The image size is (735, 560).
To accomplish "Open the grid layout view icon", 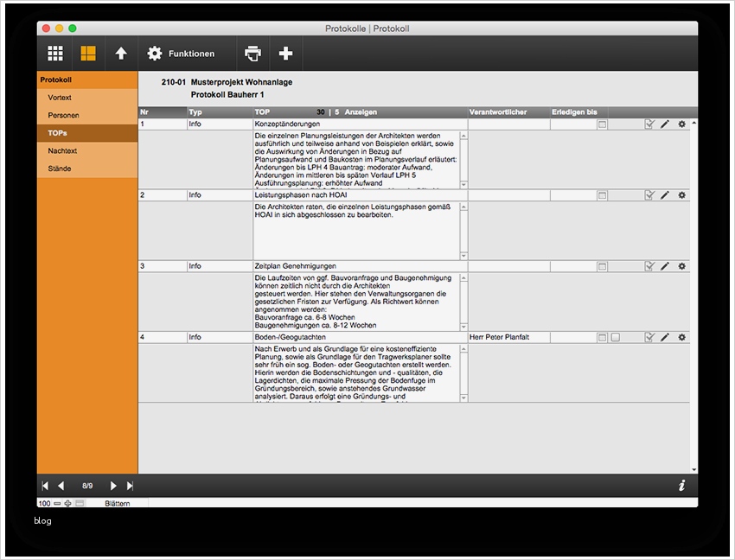I will tap(54, 53).
